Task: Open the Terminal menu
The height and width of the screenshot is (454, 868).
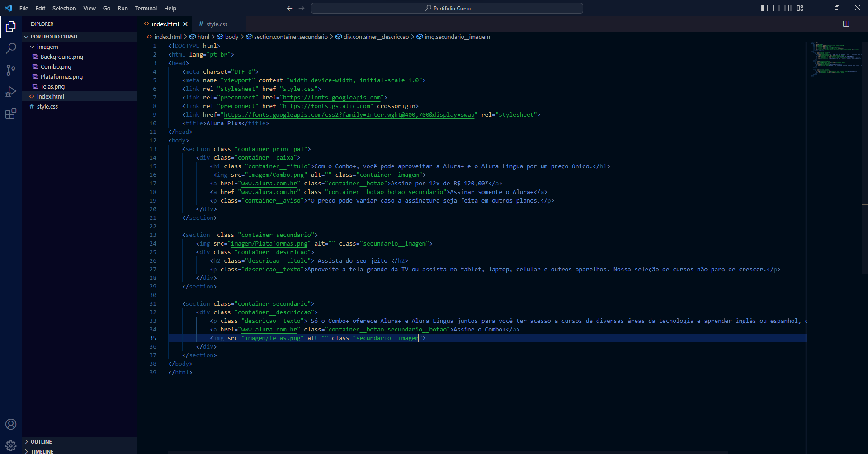Action: (146, 8)
